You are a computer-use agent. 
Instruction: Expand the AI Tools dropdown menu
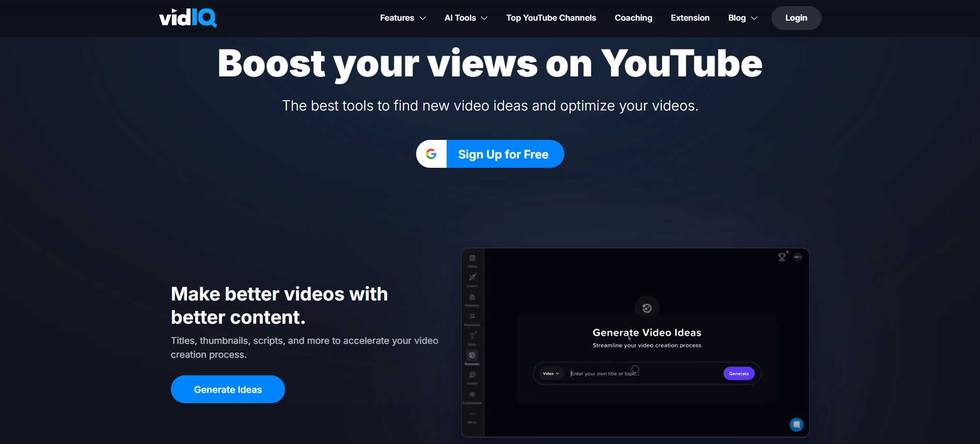pyautogui.click(x=466, y=18)
